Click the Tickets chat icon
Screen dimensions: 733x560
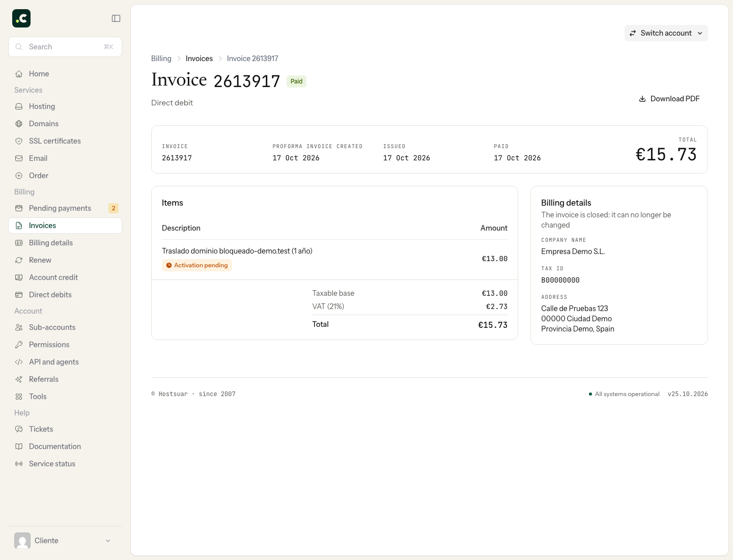19,429
